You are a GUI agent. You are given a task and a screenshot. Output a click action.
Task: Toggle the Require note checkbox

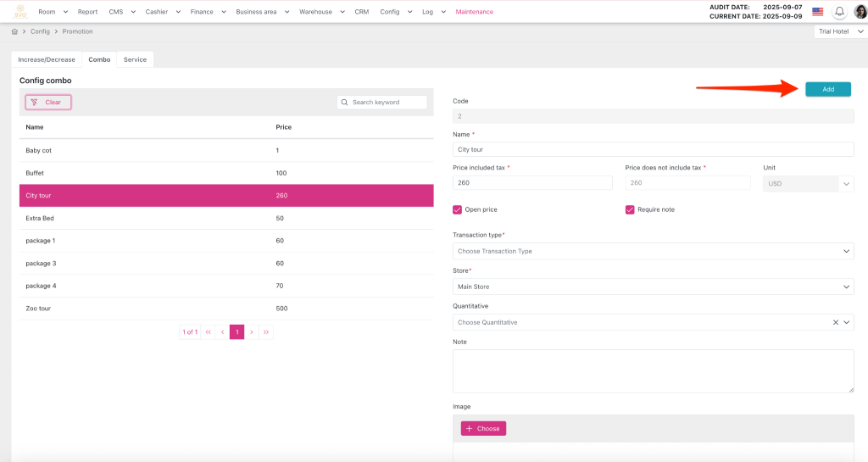point(630,209)
